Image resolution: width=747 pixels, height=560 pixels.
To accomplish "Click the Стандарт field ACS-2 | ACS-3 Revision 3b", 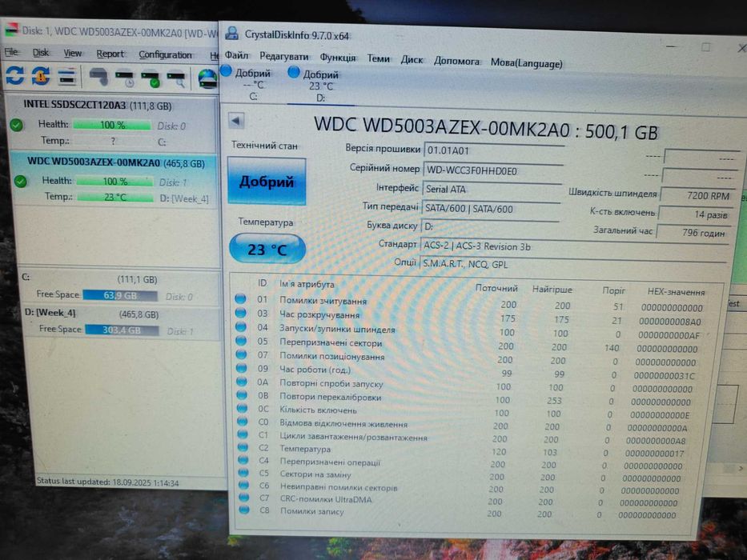I will pyautogui.click(x=575, y=246).
